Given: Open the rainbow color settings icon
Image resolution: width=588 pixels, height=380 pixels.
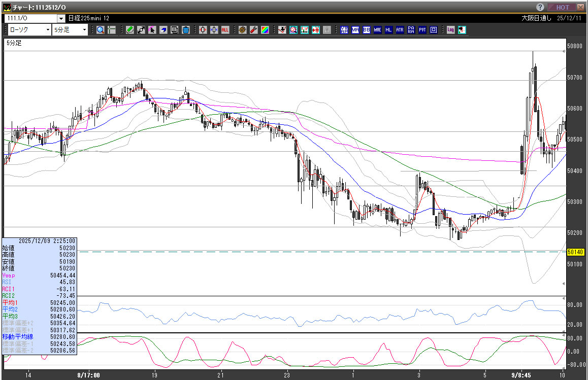Looking at the screenshot, I should [x=265, y=30].
